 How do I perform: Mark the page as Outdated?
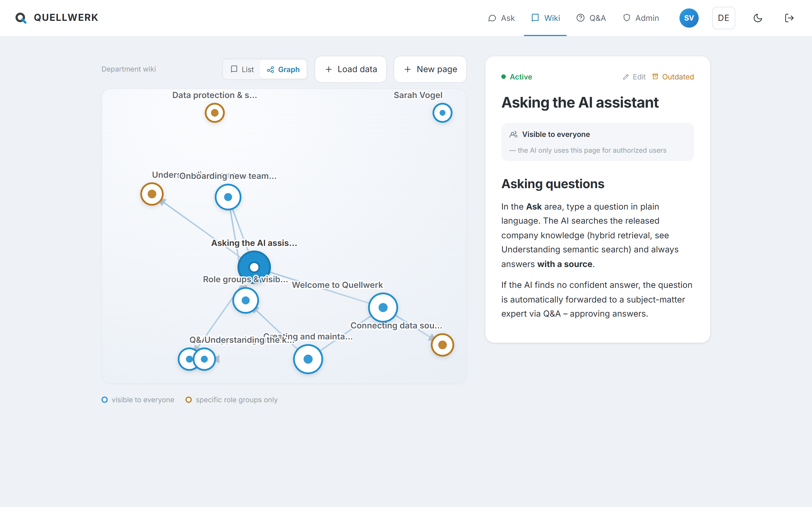pos(673,77)
